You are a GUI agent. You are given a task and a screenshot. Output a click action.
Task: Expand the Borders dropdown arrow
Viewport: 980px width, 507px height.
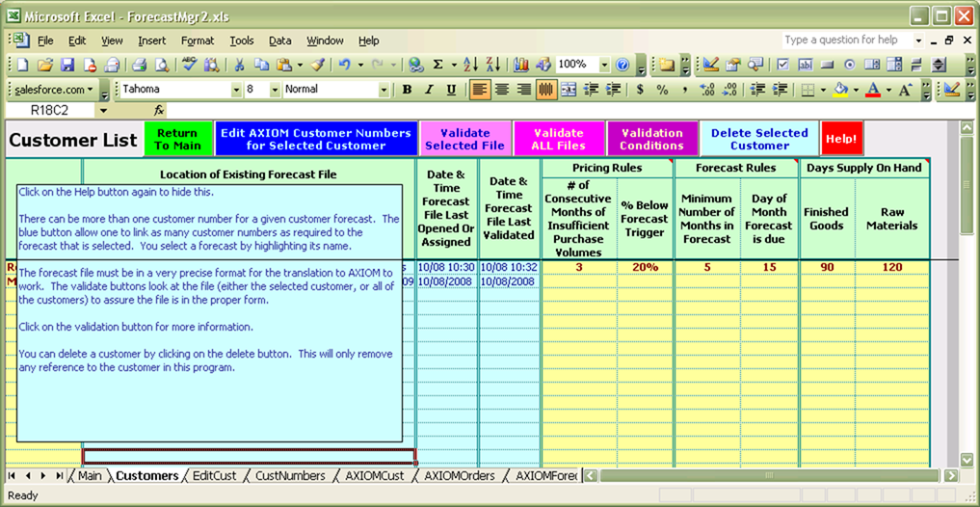(824, 90)
